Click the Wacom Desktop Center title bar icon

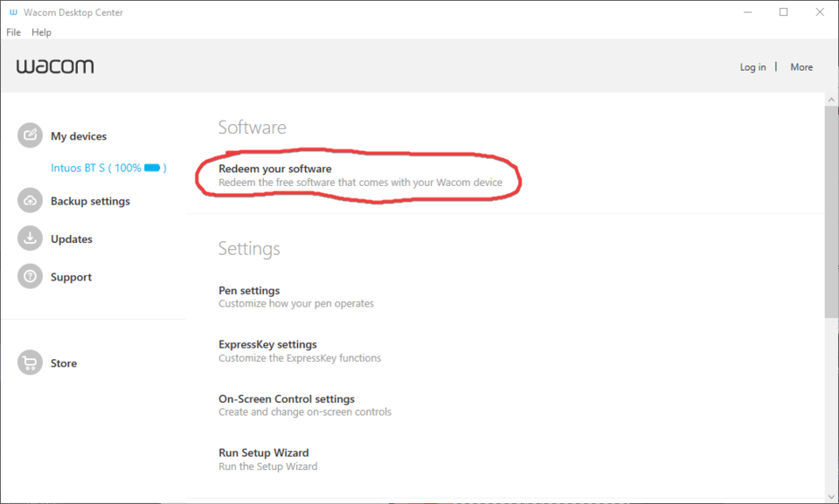point(13,12)
